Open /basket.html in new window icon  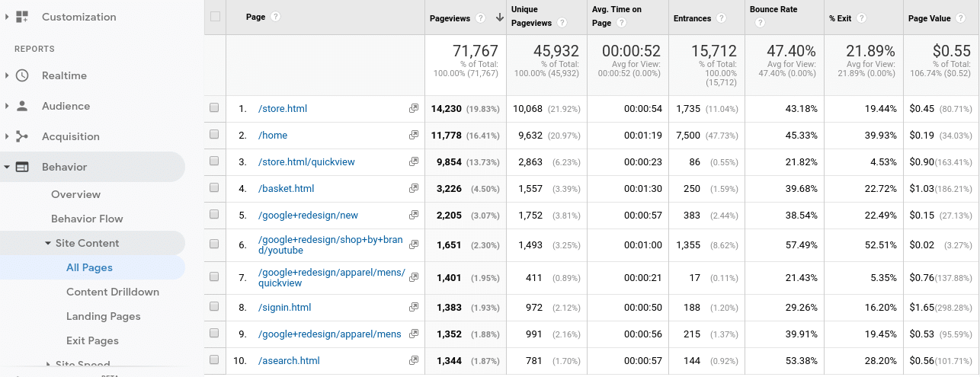click(414, 189)
